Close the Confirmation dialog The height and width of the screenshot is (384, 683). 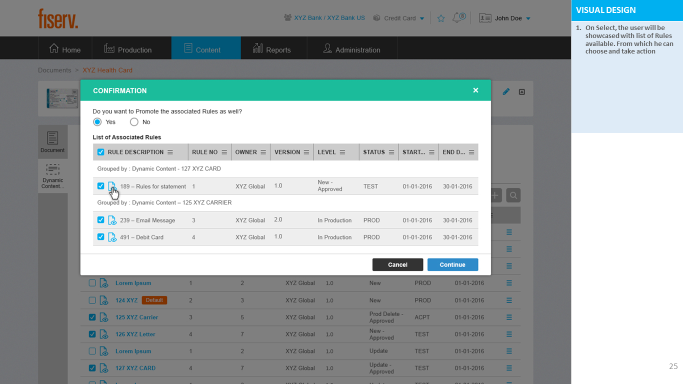coord(476,90)
